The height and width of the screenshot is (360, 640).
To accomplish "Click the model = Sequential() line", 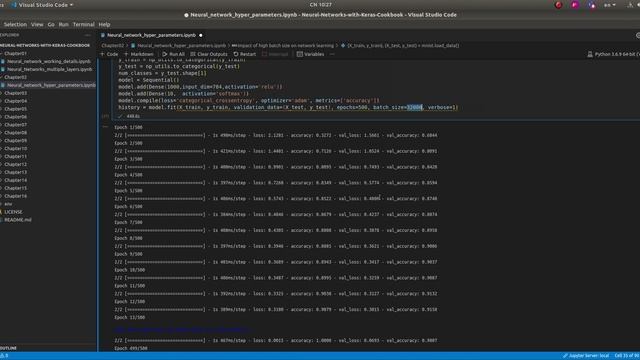I will (149, 80).
